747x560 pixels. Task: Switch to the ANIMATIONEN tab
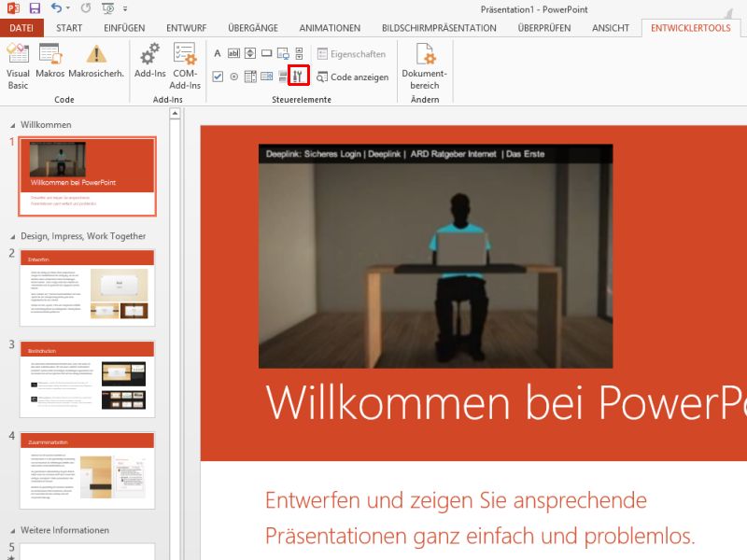[x=330, y=28]
